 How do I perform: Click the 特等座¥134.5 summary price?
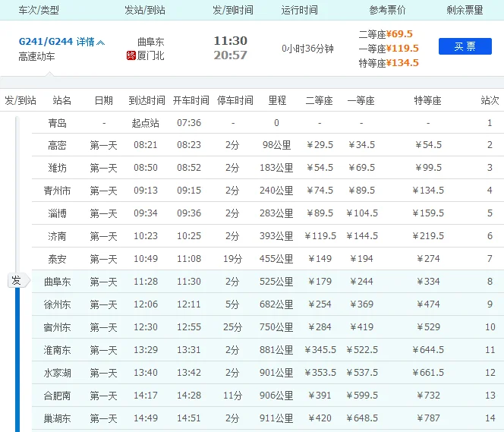pos(389,63)
